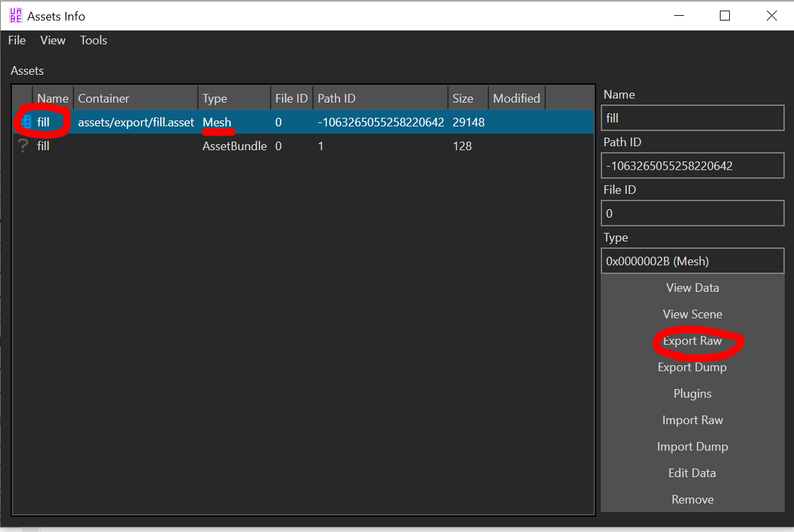Viewport: 794px width, 532px height.
Task: Click the Import Dump button
Action: click(692, 447)
